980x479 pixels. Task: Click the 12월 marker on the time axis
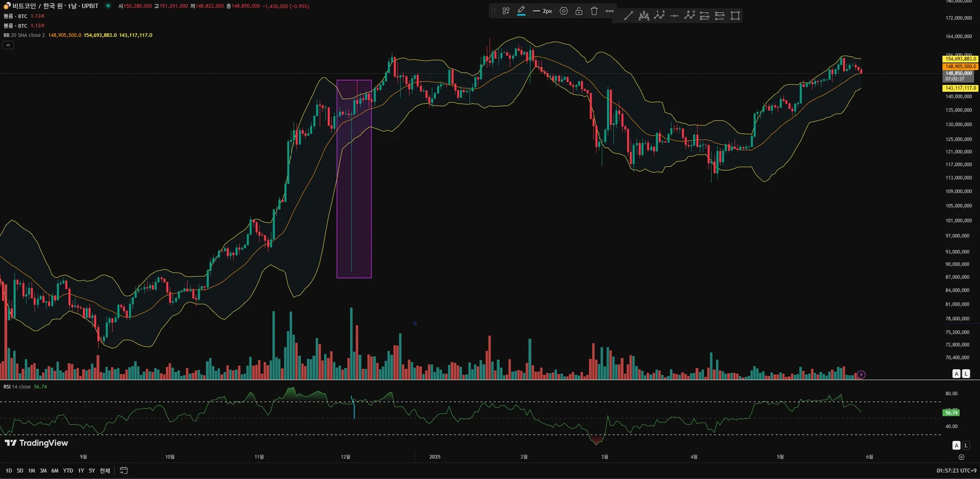[346, 457]
